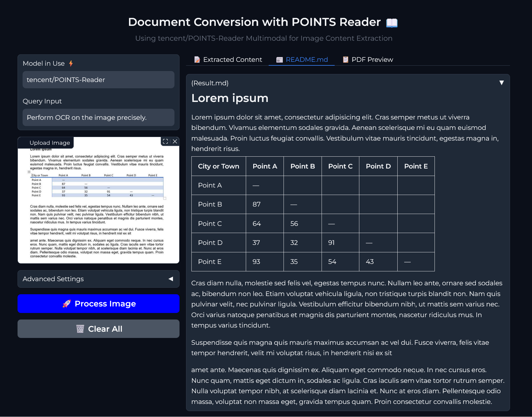Click the 'City or Town' table header
532x417 pixels.
pos(219,166)
